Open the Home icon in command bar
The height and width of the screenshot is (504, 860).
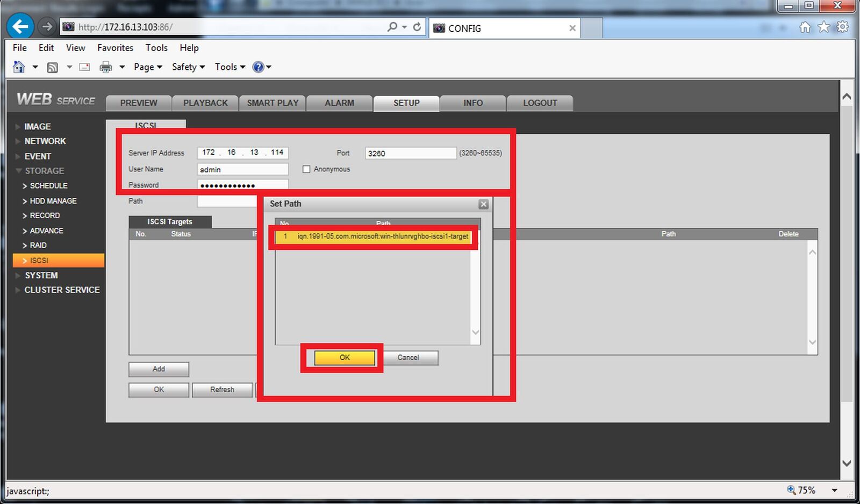click(x=19, y=67)
